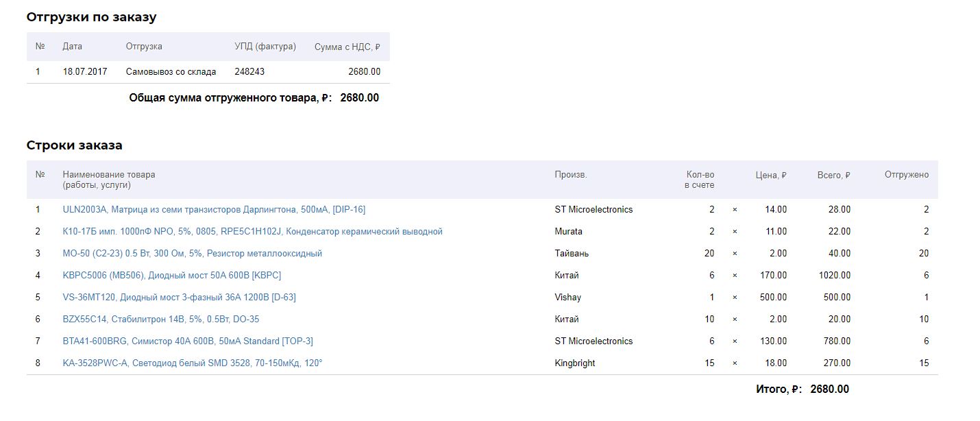
Task: Click the 'Произв.' column header
Action: [x=570, y=175]
